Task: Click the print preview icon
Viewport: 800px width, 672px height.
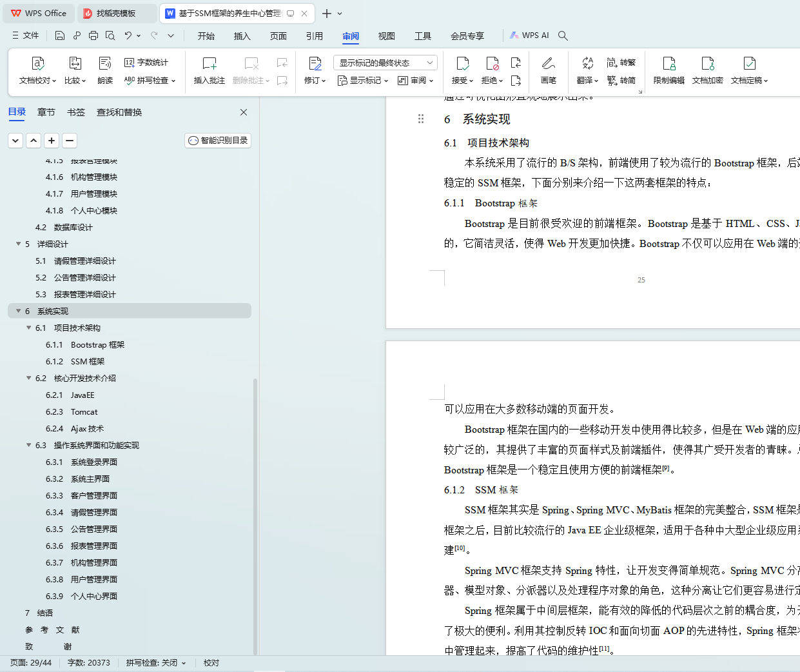Action: click(110, 35)
